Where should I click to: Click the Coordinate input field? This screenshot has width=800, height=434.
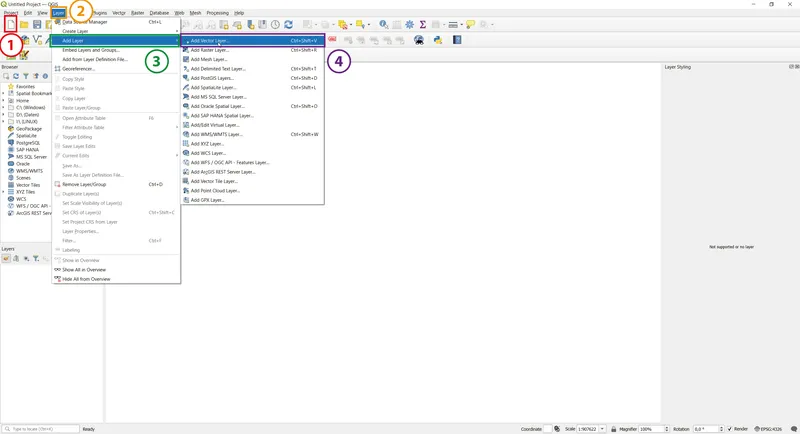(x=547, y=429)
